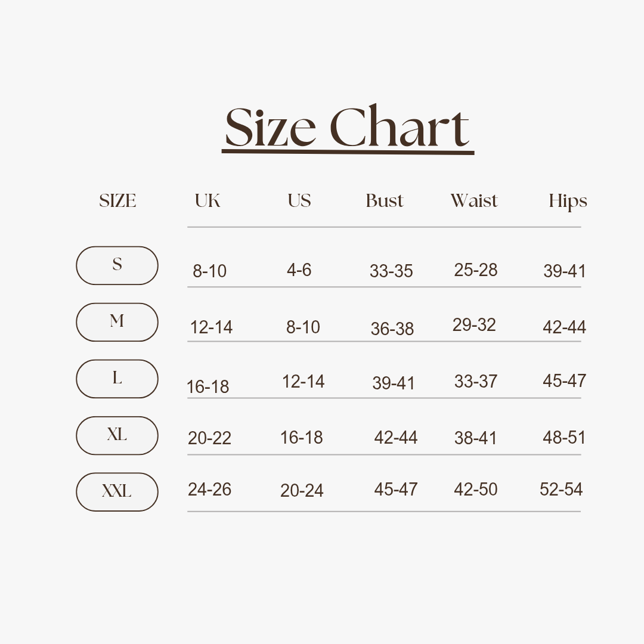This screenshot has height=644, width=644.
Task: Click waist value 33-37 for size L
Action: [476, 382]
